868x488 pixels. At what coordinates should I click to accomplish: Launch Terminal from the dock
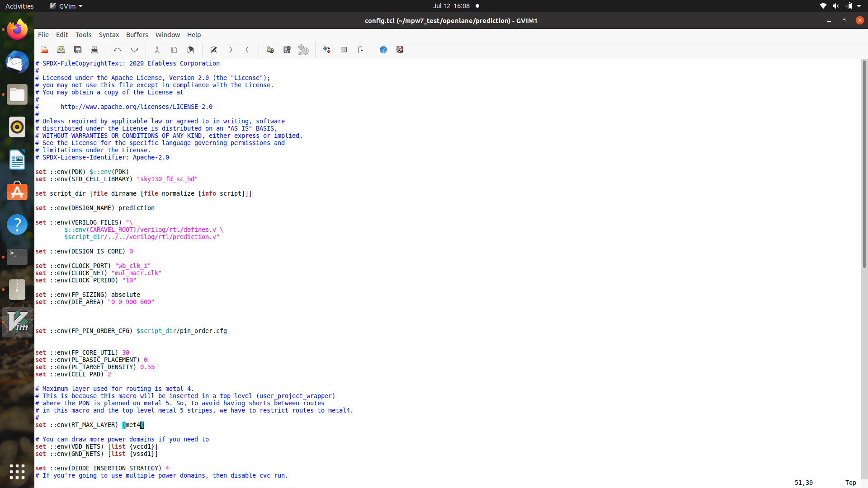coord(17,257)
